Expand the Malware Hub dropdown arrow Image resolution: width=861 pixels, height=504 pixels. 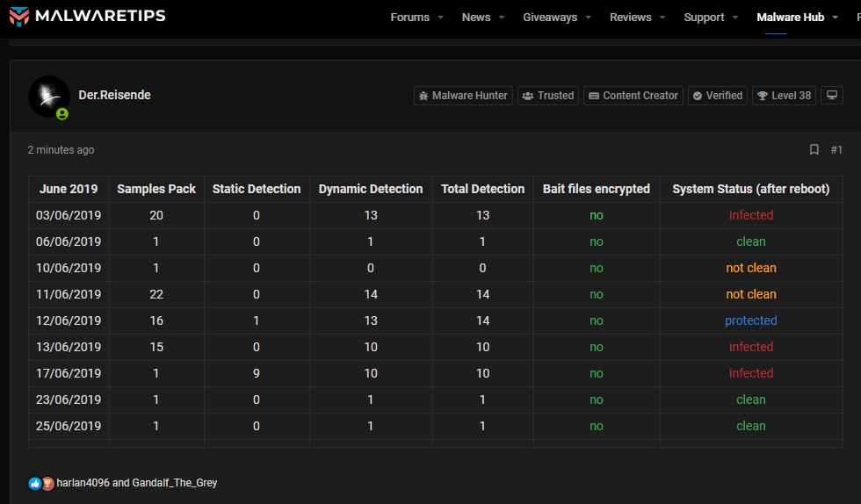(x=836, y=18)
